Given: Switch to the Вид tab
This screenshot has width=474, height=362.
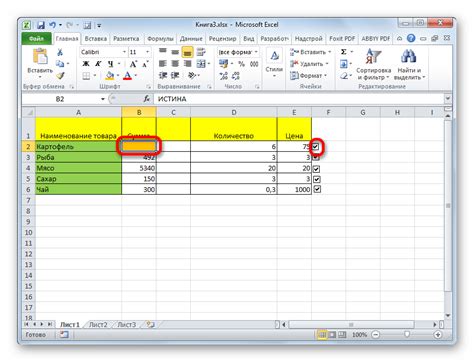Looking at the screenshot, I should click(249, 39).
